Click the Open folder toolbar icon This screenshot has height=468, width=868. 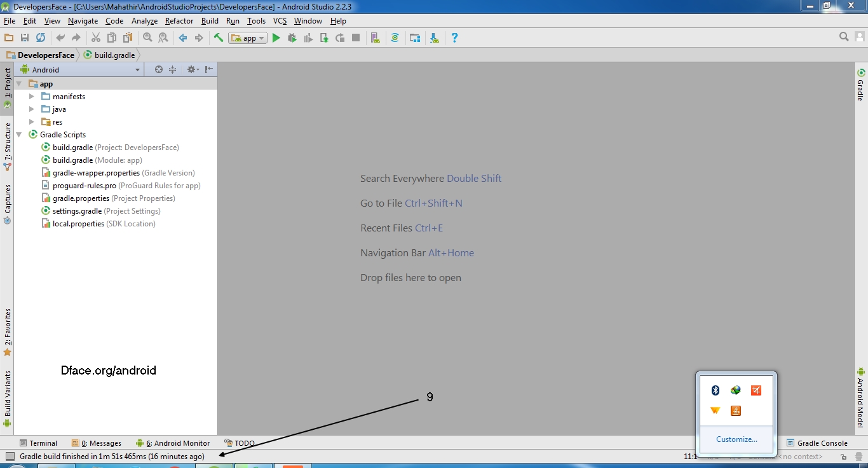[x=9, y=38]
